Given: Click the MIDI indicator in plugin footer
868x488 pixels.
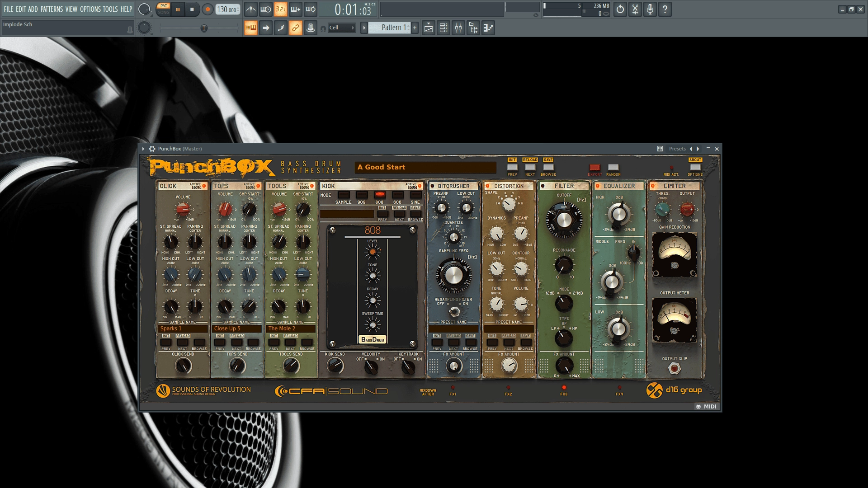Looking at the screenshot, I should click(x=706, y=407).
